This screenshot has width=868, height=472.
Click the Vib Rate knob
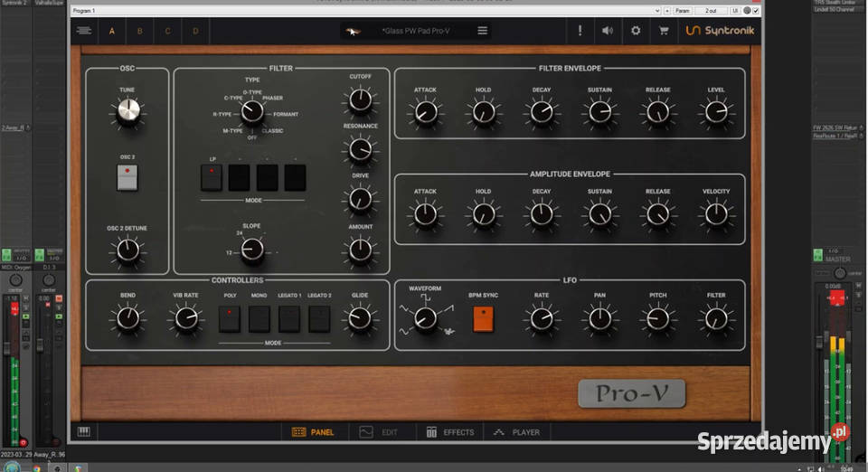[x=186, y=319]
